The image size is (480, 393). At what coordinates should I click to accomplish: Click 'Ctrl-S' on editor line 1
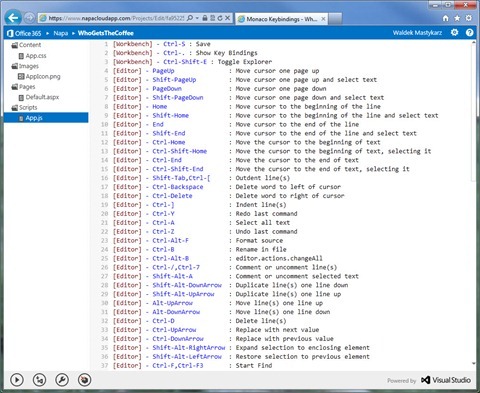tap(174, 44)
